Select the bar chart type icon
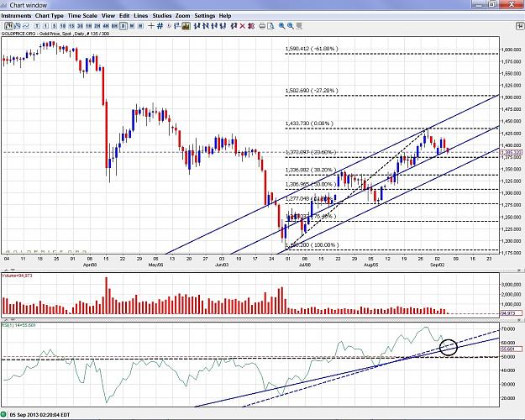 point(18,26)
